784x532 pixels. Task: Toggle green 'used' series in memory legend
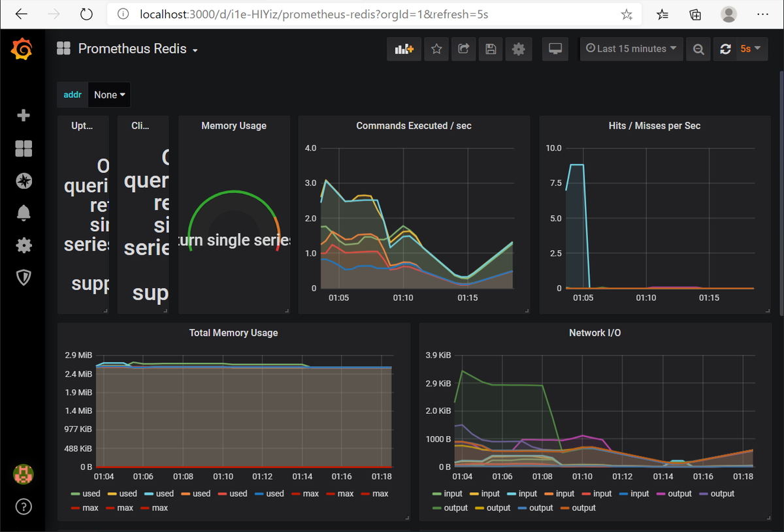click(x=91, y=494)
